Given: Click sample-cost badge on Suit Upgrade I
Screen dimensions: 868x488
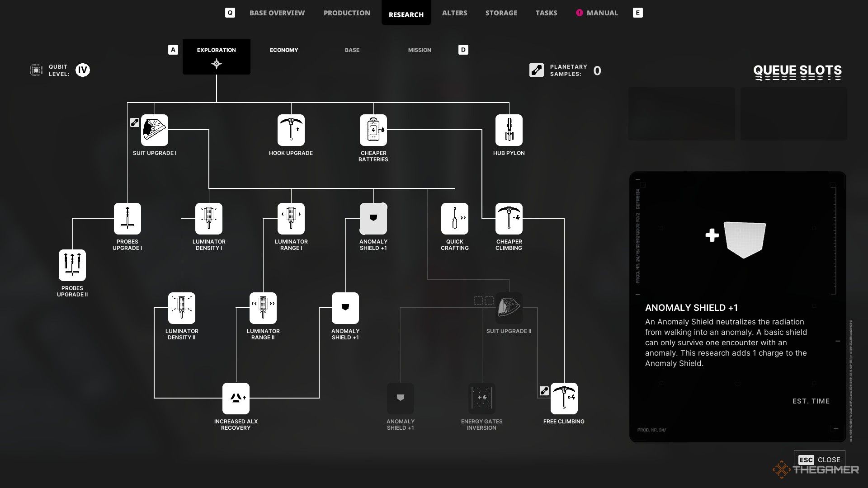Looking at the screenshot, I should tap(135, 122).
